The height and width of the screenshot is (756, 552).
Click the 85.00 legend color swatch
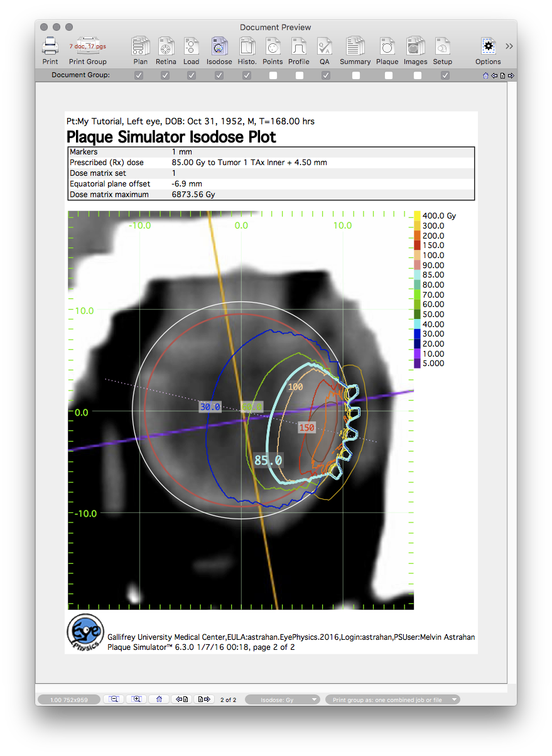[x=418, y=274]
